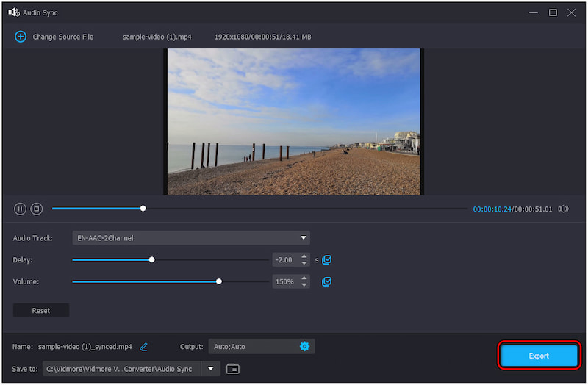Toggle the apply icon beside Volume

click(x=327, y=281)
